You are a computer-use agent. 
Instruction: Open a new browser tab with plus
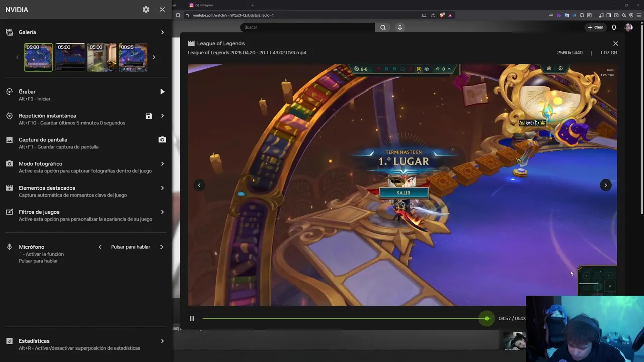click(x=253, y=5)
